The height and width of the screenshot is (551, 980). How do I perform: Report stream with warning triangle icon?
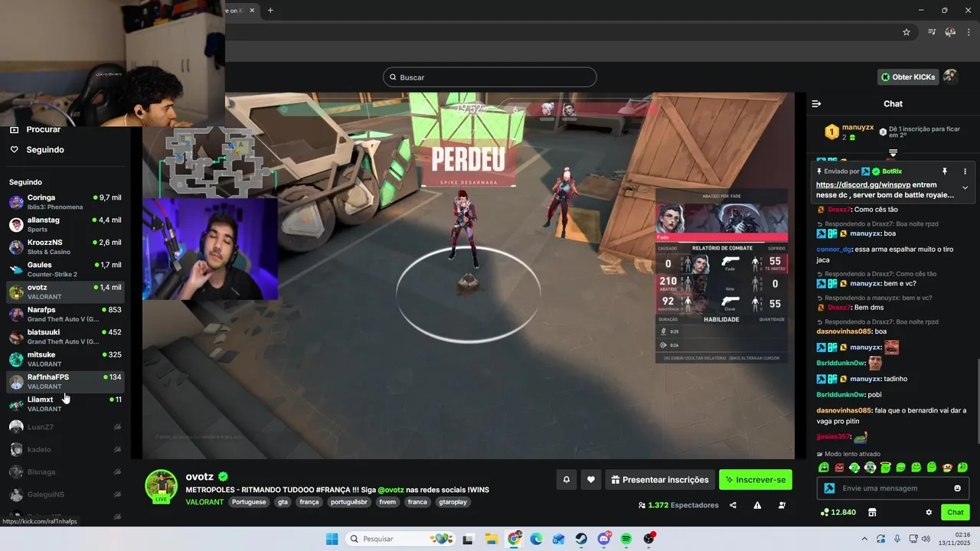click(x=757, y=505)
